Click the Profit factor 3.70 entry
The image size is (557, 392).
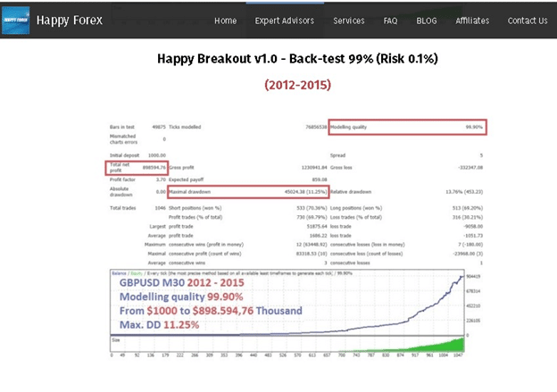click(137, 179)
